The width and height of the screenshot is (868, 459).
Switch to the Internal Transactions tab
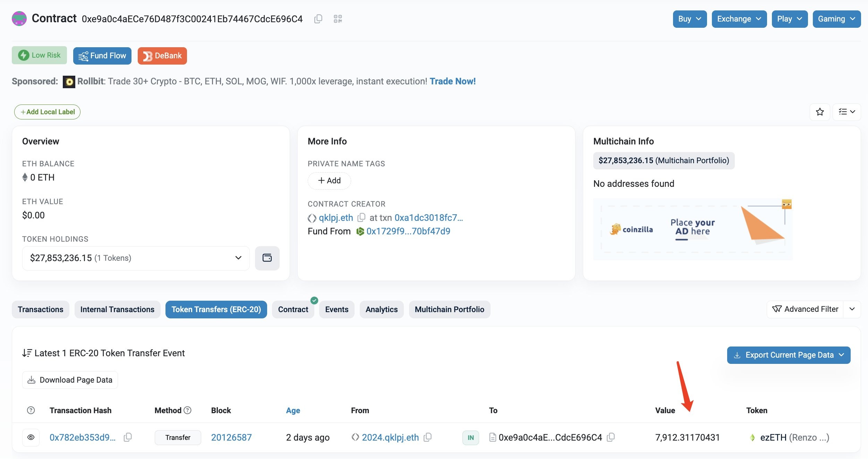(x=117, y=309)
